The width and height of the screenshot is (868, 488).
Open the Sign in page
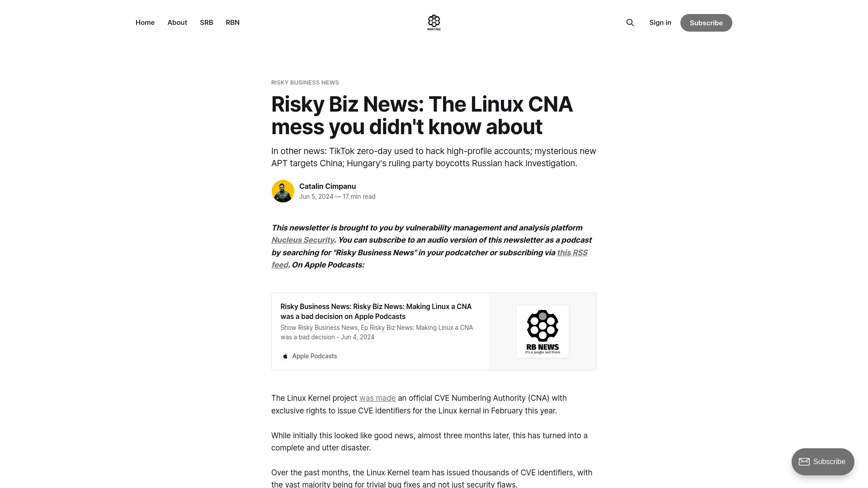pyautogui.click(x=660, y=22)
